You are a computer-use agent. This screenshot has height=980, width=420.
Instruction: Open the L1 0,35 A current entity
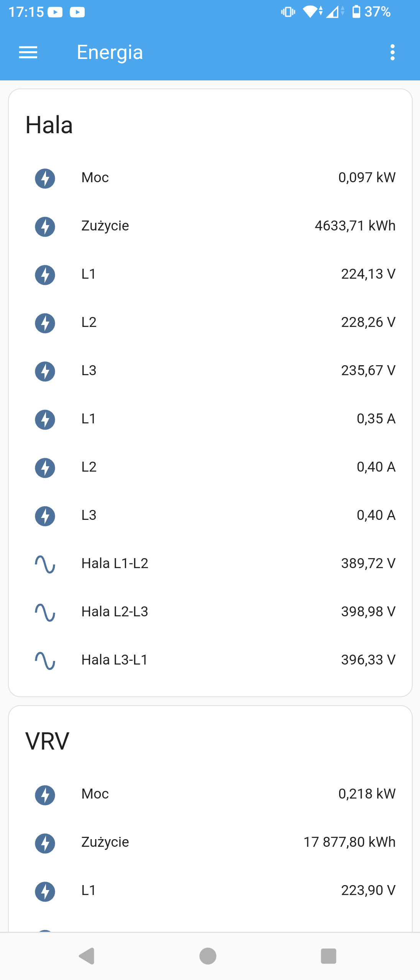coord(210,419)
